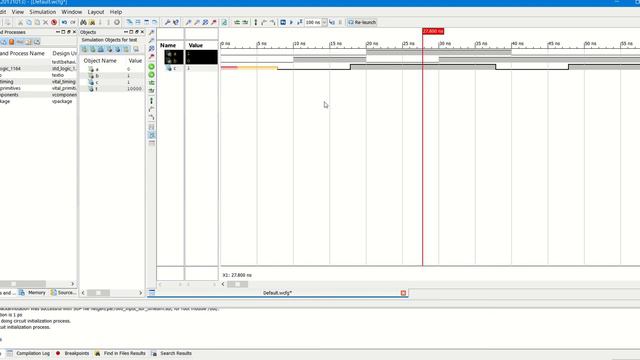Open the Help menu
Screen dimensions: 640x360
[116, 12]
